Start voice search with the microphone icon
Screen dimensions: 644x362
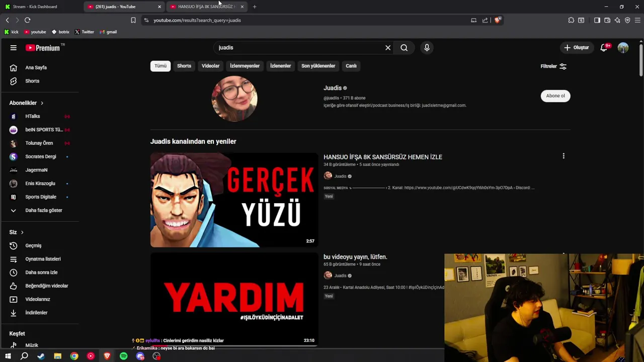tap(427, 48)
